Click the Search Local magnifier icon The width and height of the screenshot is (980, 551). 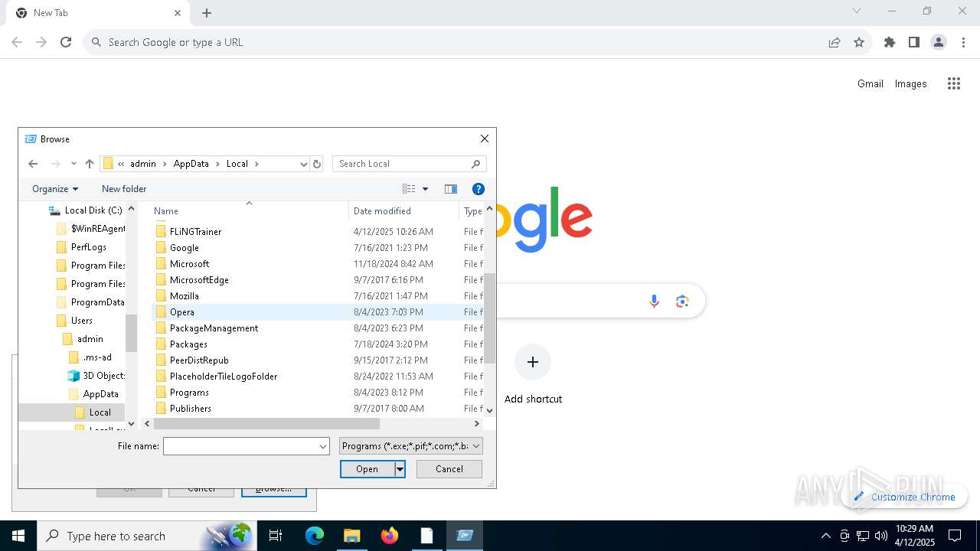475,164
